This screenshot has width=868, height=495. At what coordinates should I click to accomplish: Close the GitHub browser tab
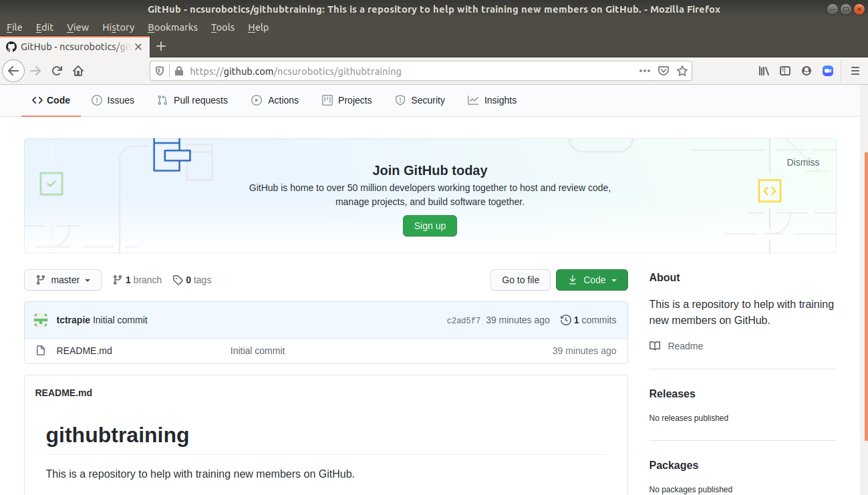(x=138, y=47)
